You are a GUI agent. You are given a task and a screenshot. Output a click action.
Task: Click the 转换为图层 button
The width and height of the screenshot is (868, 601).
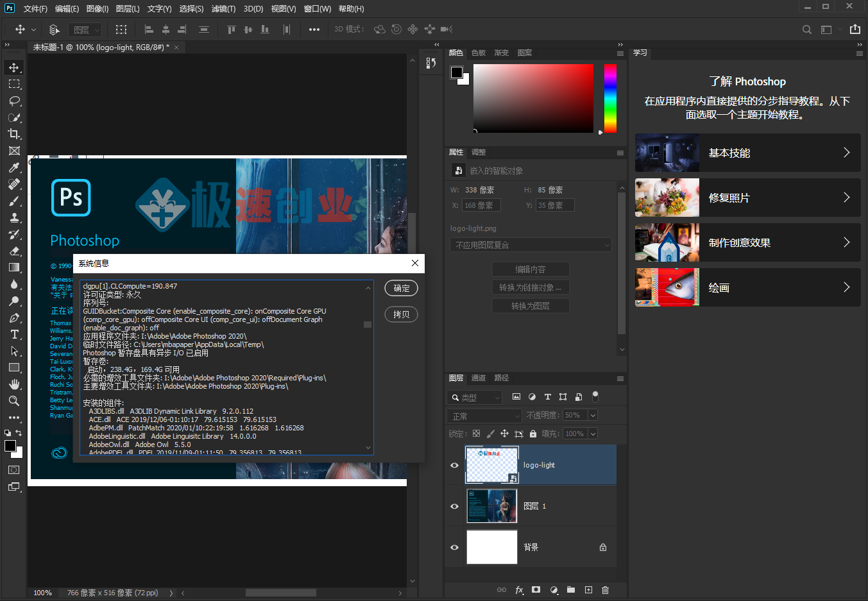pos(531,306)
